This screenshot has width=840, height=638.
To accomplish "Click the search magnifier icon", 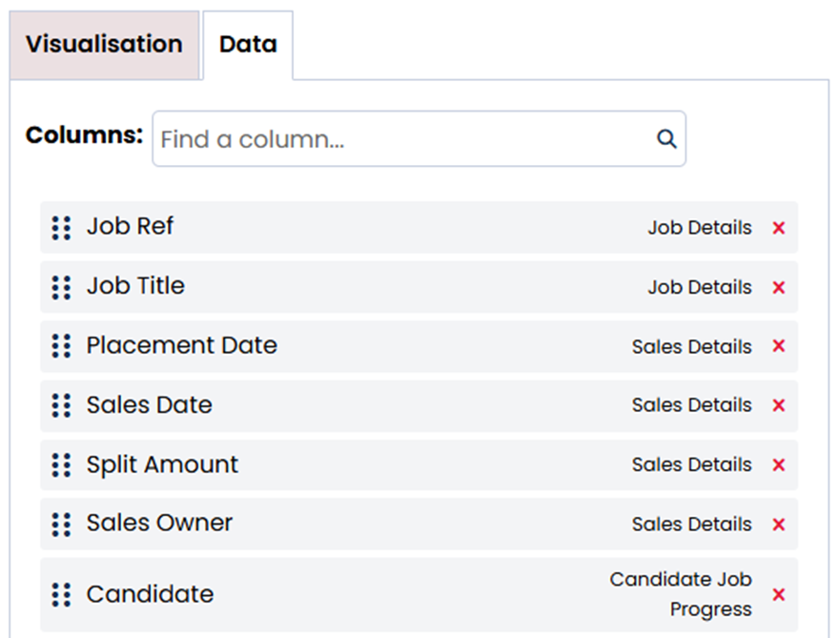I will tap(666, 139).
